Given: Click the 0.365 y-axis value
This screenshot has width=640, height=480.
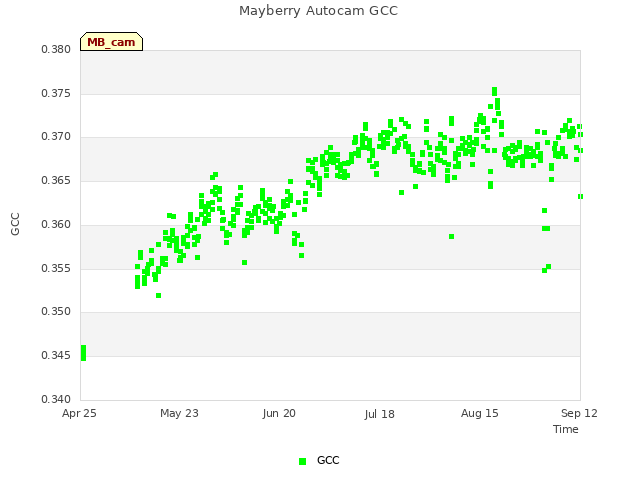Looking at the screenshot, I should (56, 180).
